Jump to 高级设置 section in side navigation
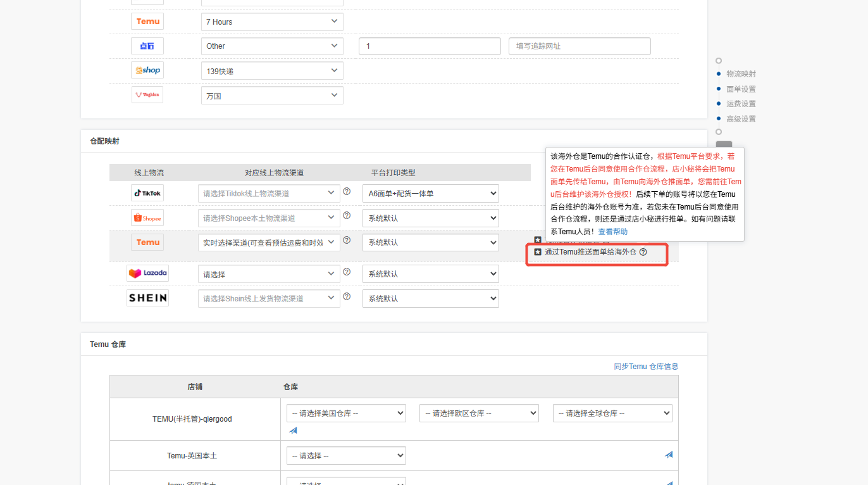This screenshot has width=868, height=485. coord(741,119)
